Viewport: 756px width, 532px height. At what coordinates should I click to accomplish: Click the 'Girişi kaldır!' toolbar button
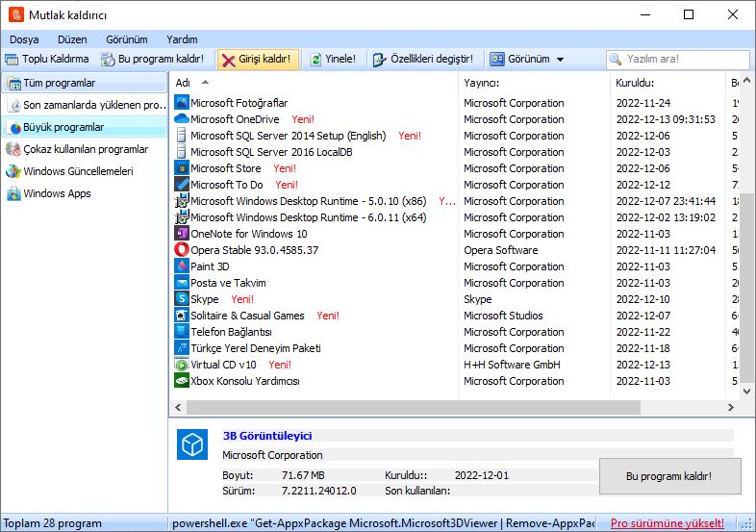coord(258,59)
